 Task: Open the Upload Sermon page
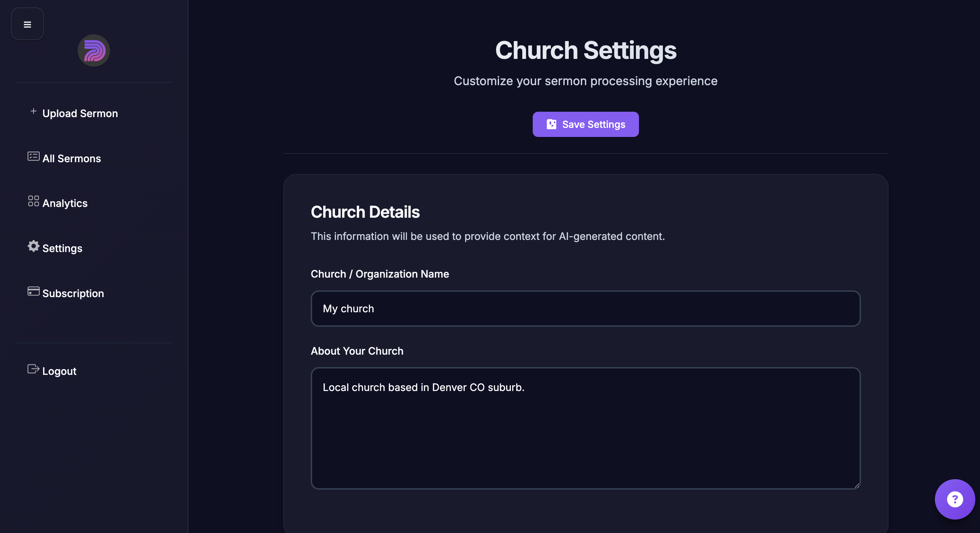point(80,113)
